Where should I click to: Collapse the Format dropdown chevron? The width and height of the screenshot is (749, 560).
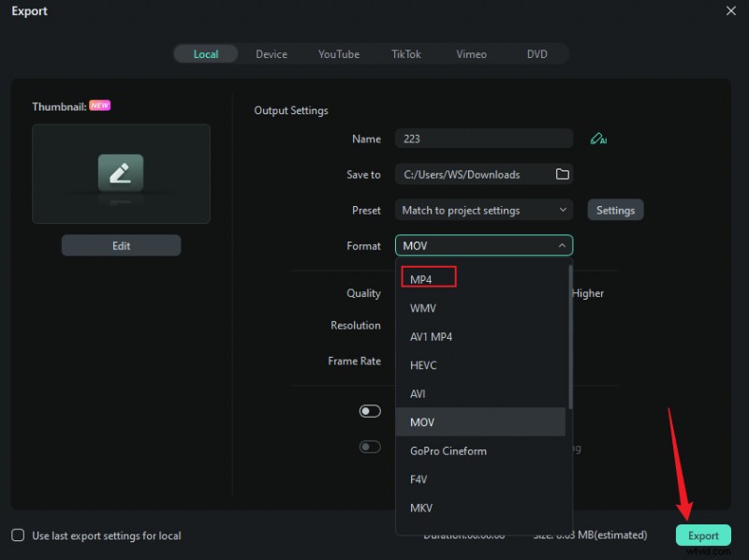coord(563,245)
